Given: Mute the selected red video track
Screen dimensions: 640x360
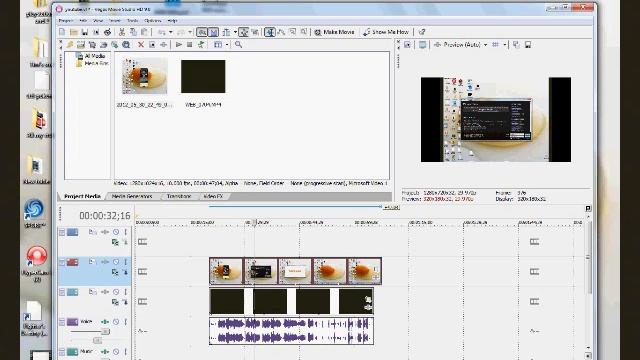Looking at the screenshot, I should pyautogui.click(x=116, y=262).
